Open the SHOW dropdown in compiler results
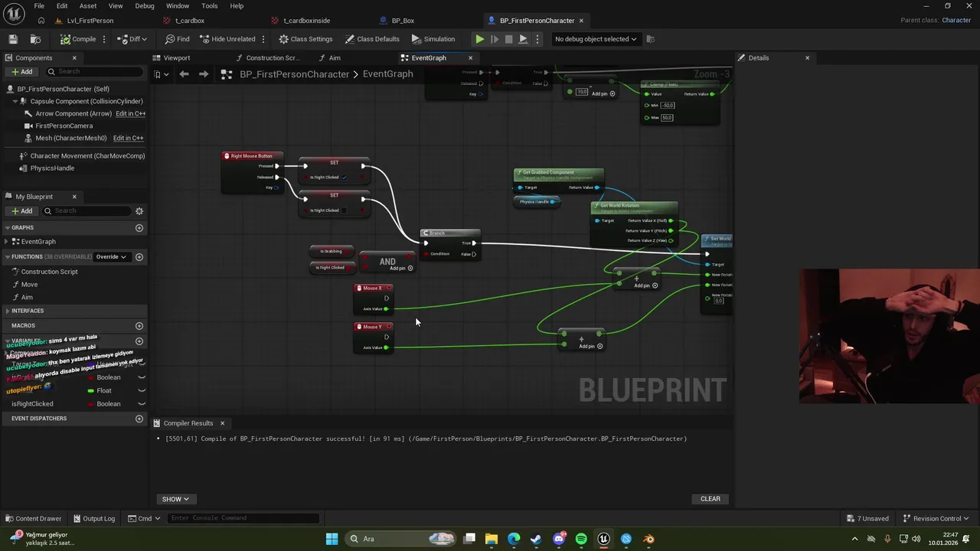The width and height of the screenshot is (980, 551). pos(175,499)
